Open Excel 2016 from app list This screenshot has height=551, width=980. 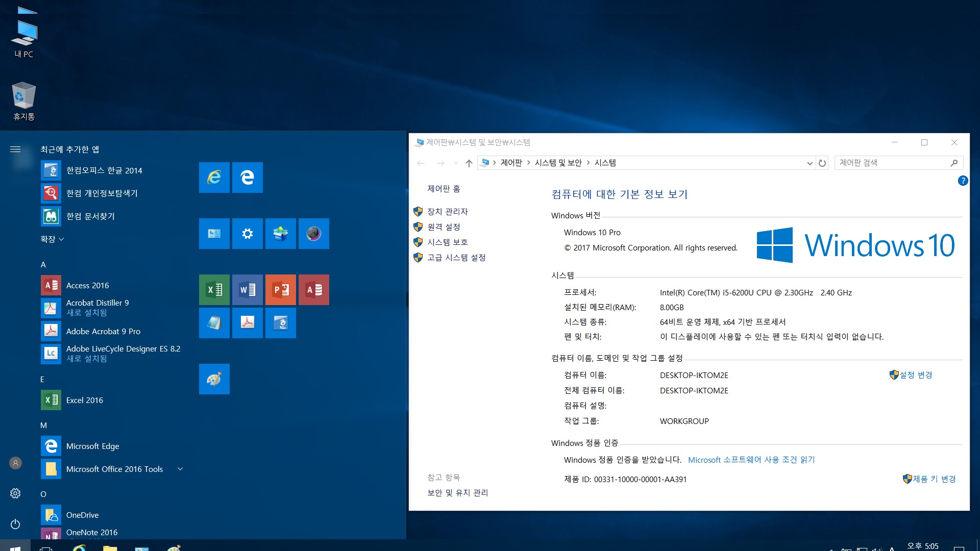click(112, 400)
